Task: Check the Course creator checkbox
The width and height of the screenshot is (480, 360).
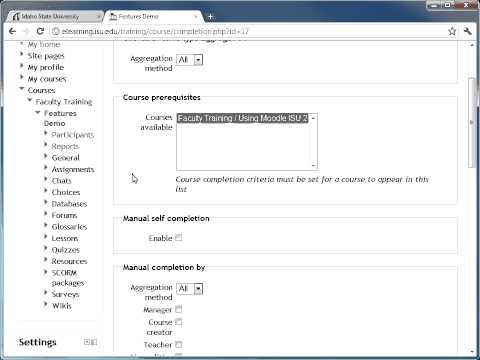Action: pos(179,322)
